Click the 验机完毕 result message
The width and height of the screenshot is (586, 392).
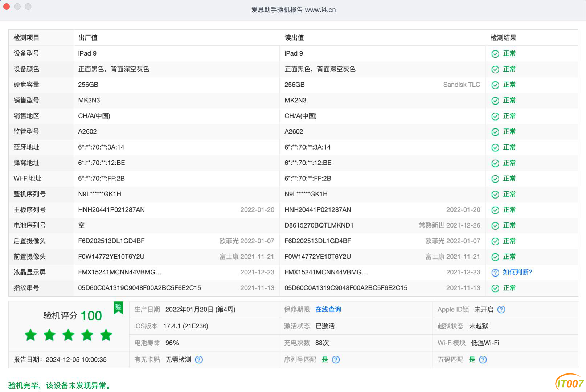tap(60, 385)
